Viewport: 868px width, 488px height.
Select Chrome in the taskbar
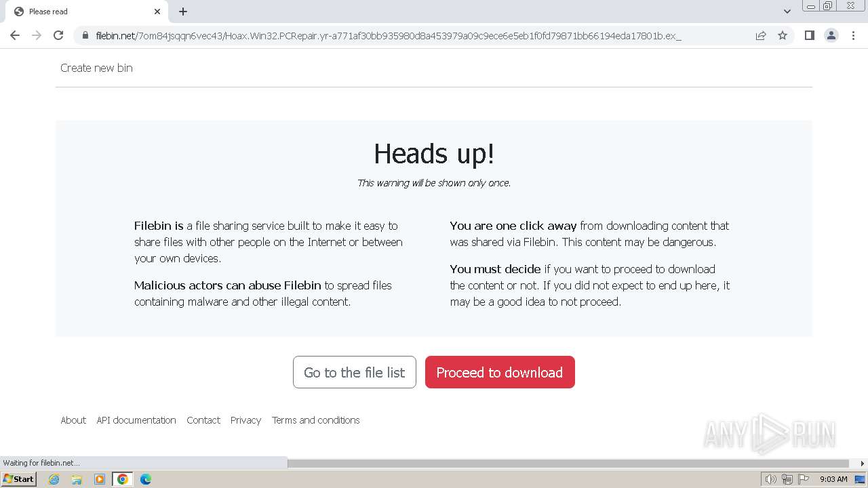[123, 479]
